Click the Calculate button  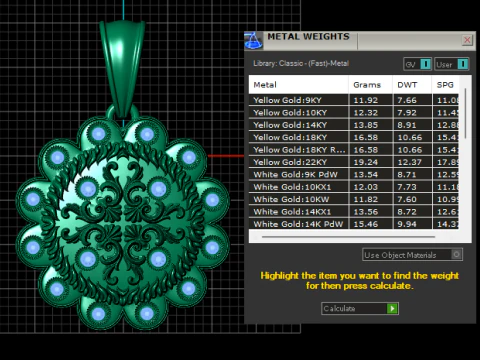pos(360,309)
